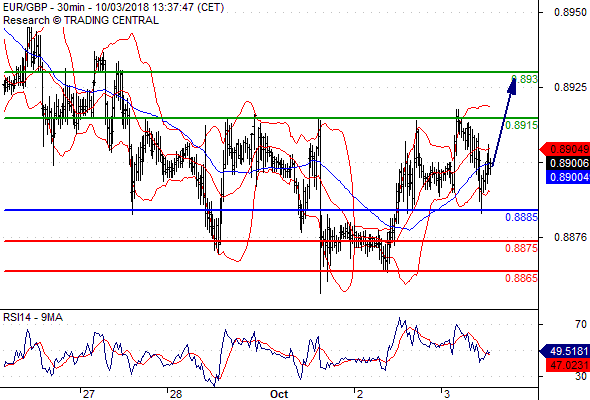Click the 49.5181 RSI value tag
Image resolution: width=590 pixels, height=400 pixels.
(565, 351)
